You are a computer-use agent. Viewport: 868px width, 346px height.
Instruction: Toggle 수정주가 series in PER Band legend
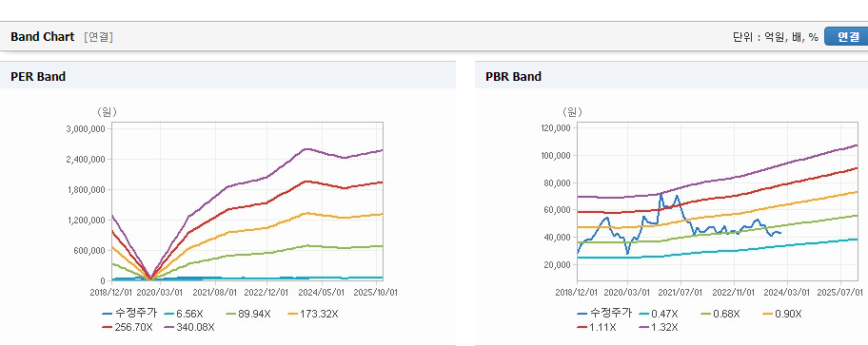coord(129,314)
